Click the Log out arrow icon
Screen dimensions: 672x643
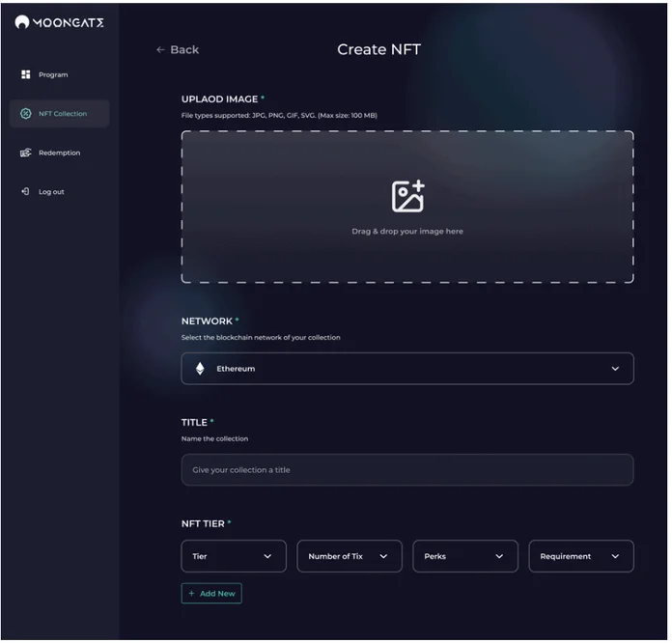coord(26,191)
